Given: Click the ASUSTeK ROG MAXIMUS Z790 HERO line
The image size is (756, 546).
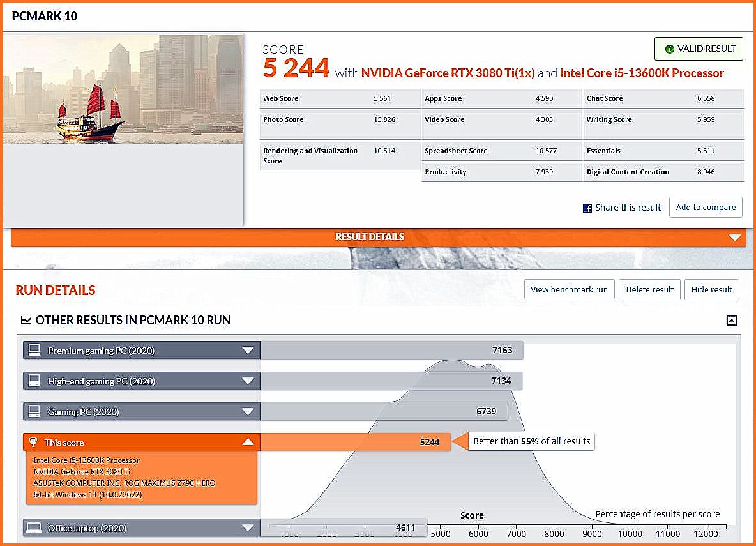Looking at the screenshot, I should point(125,483).
